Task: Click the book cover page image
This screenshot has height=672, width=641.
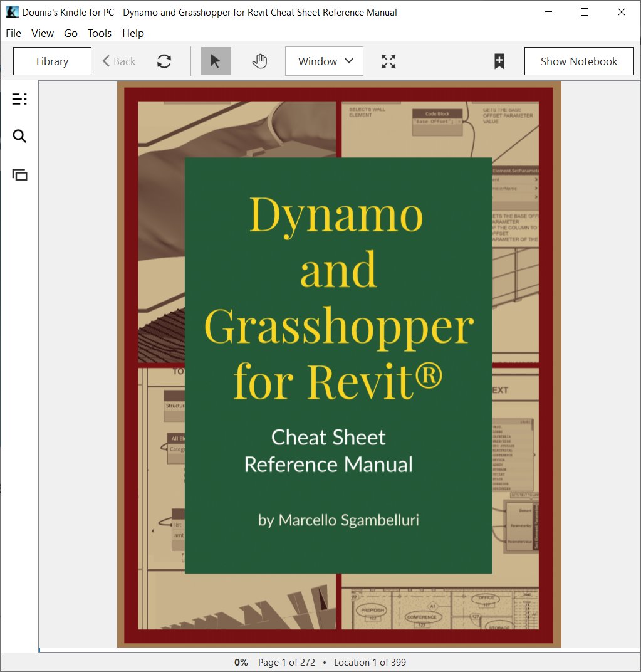Action: coord(339,364)
